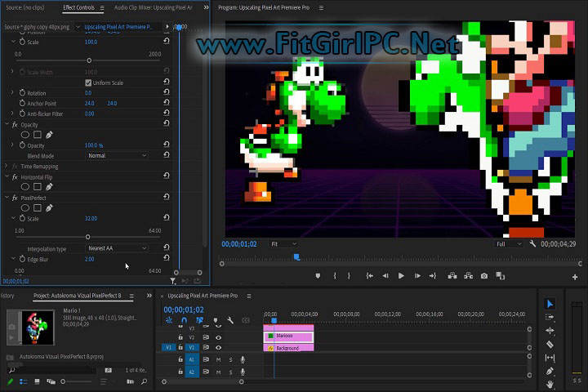The image size is (588, 392).
Task: Open timeline wrench display settings
Action: [x=231, y=320]
